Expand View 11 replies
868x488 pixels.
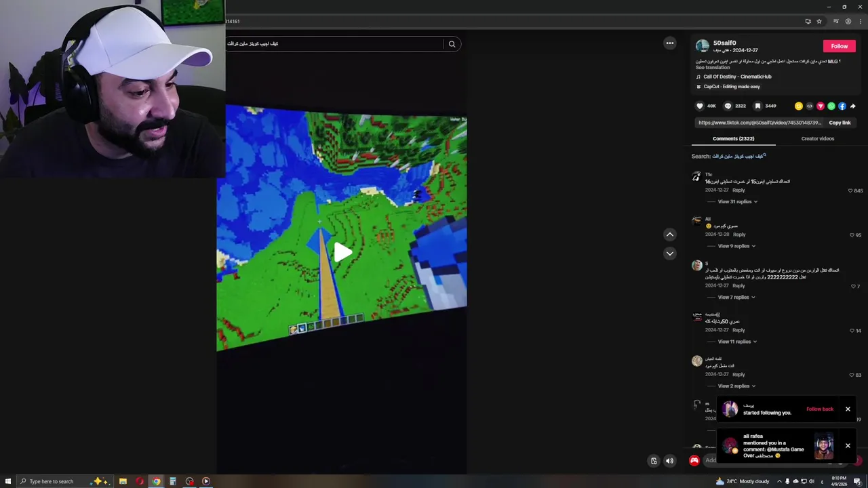point(738,342)
